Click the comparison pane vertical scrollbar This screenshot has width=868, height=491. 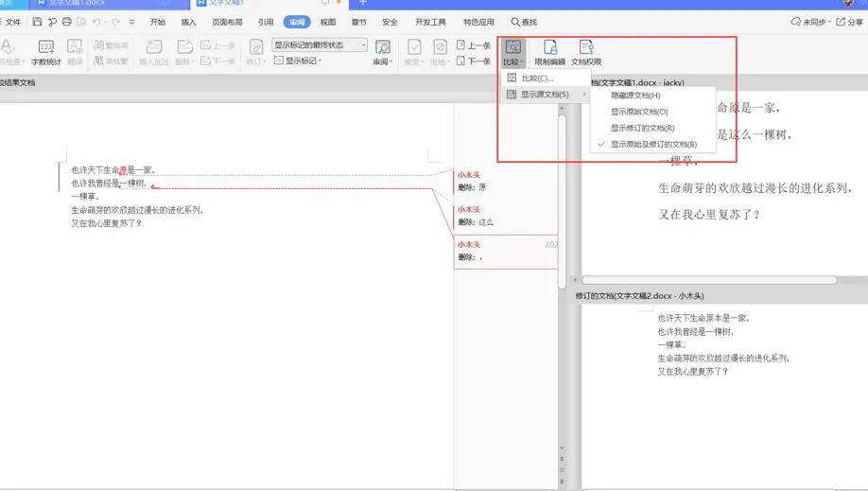[562, 202]
